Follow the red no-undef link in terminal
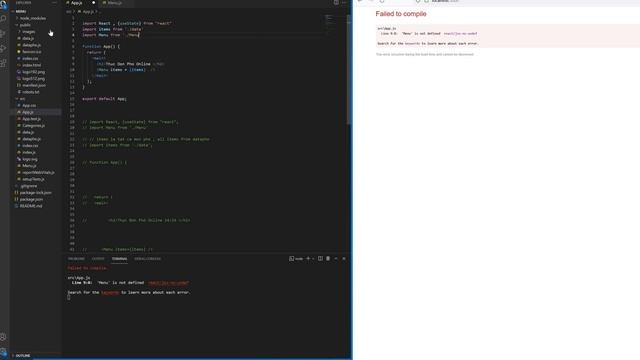The height and width of the screenshot is (360, 640). click(169, 282)
